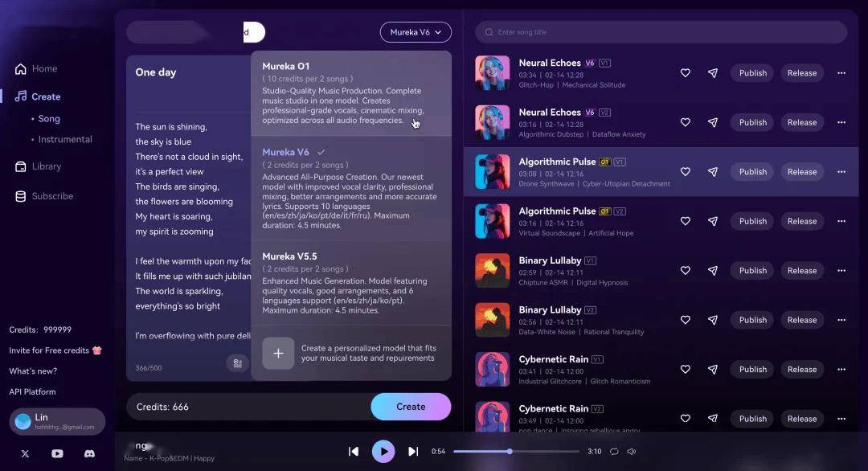868x471 pixels.
Task: Publish Algorithmic Pulse V1
Action: point(753,171)
